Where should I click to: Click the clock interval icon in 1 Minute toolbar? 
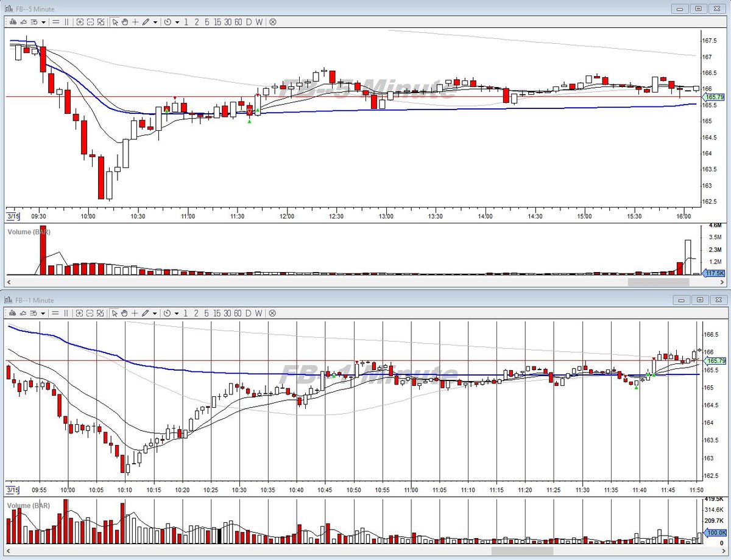pos(167,313)
